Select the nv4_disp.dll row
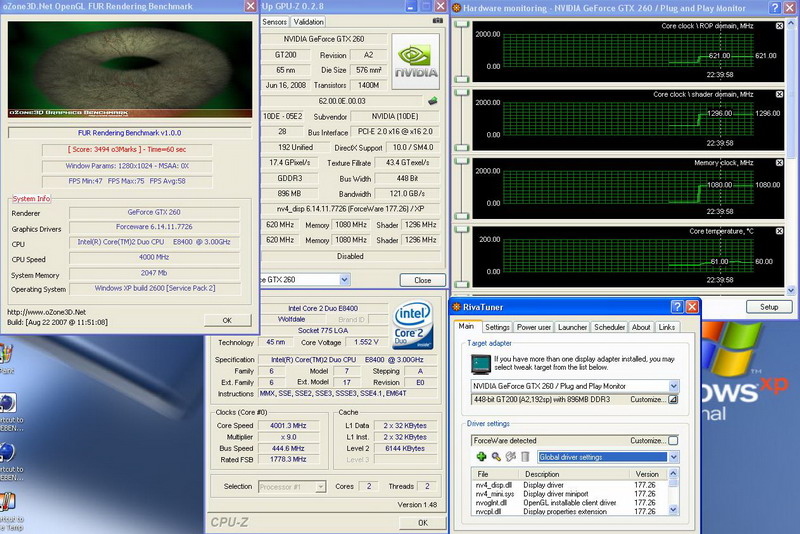 (569, 485)
